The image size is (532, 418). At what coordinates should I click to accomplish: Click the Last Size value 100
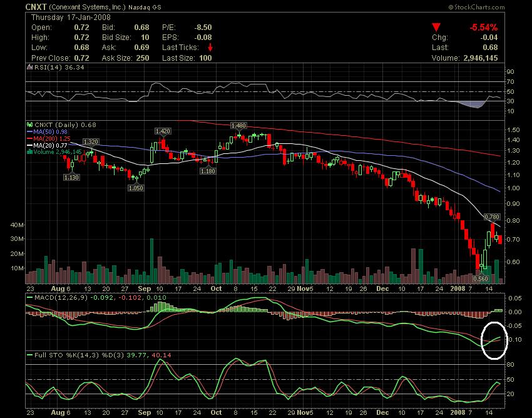(x=205, y=58)
